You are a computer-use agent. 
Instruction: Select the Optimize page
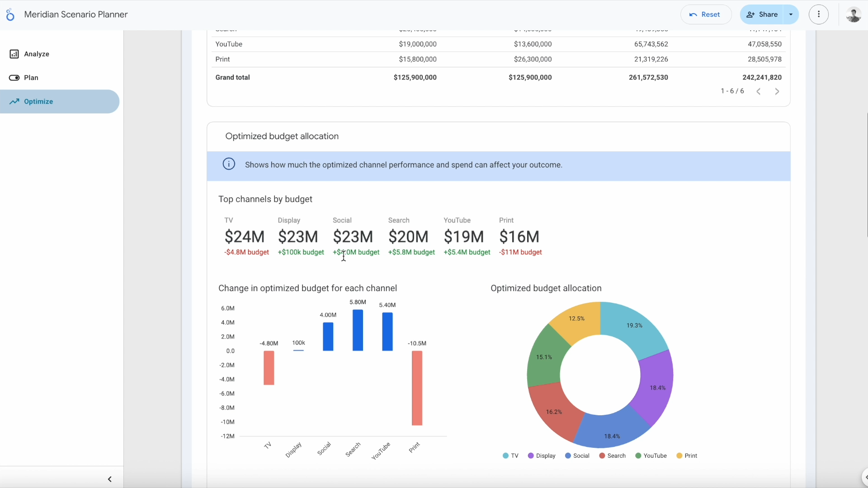coord(38,102)
